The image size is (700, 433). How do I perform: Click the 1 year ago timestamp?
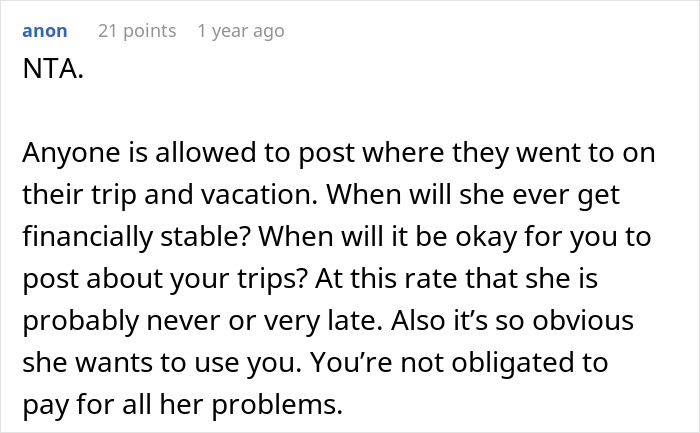(241, 31)
